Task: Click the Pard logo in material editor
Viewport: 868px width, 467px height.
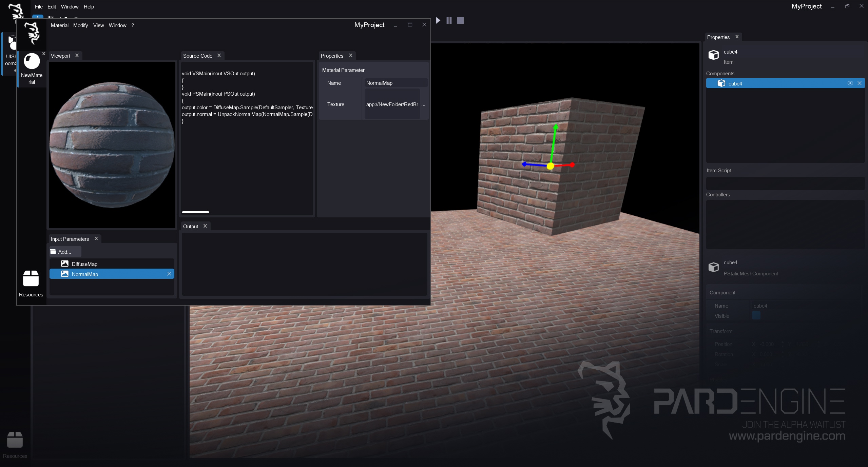Action: coord(33,33)
